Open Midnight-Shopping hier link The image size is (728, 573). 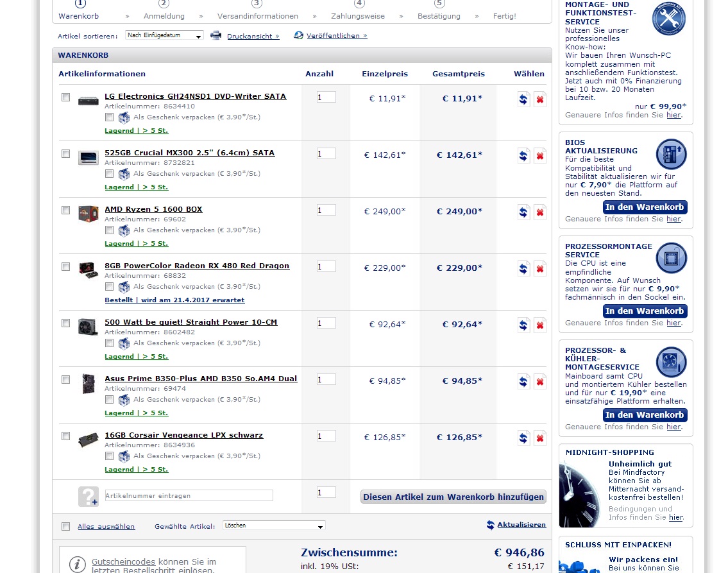676,517
